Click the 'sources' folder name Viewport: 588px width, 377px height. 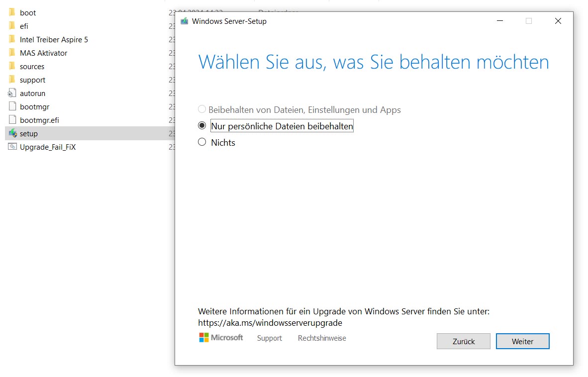[x=32, y=67]
